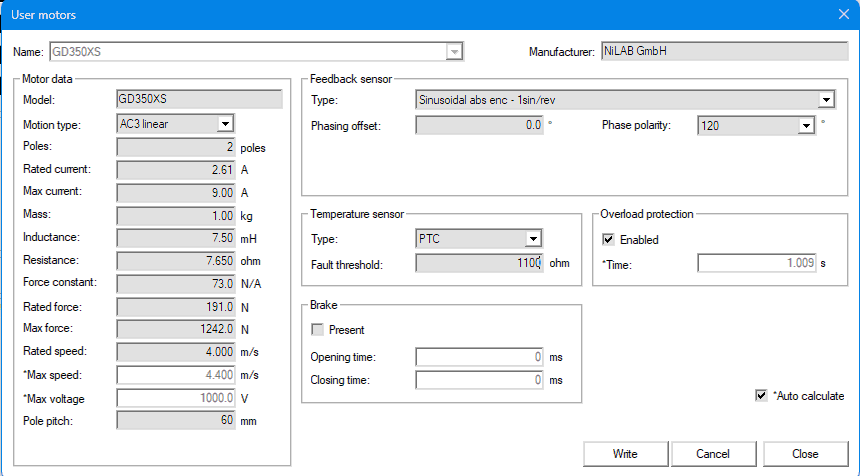
Task: Toggle the Brake Present checkbox
Action: [318, 330]
